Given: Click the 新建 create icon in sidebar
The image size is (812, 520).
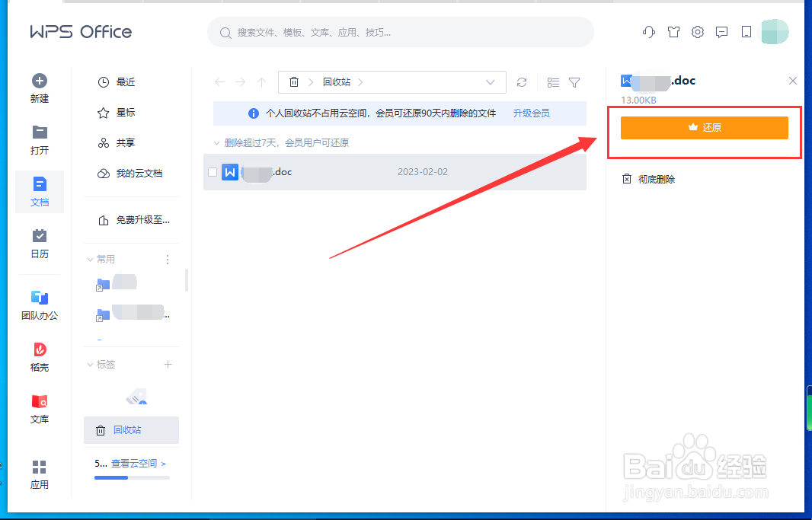Looking at the screenshot, I should (39, 83).
